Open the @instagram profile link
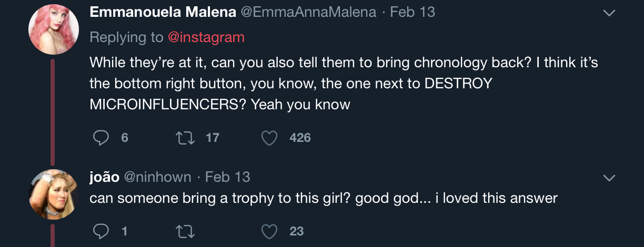 coord(206,37)
